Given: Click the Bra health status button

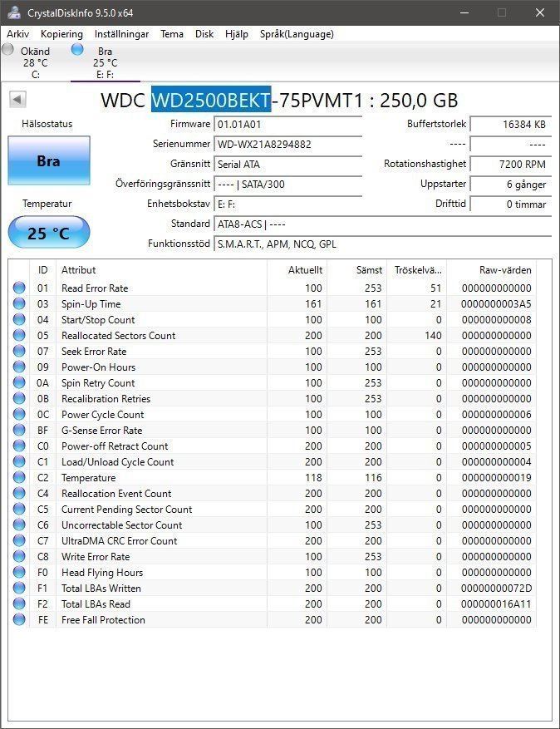Looking at the screenshot, I should (x=49, y=161).
